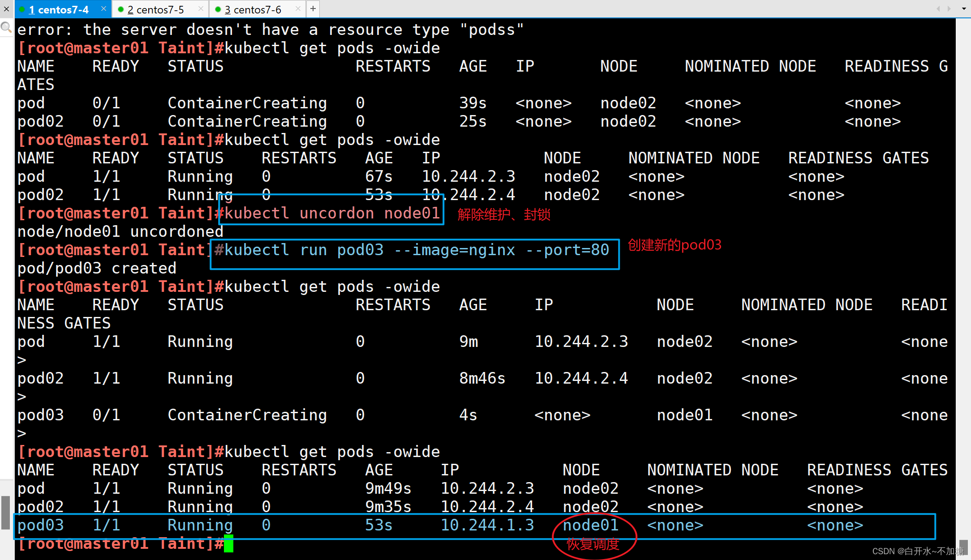Click the right terminal scrollbar thumb

pyautogui.click(x=963, y=547)
